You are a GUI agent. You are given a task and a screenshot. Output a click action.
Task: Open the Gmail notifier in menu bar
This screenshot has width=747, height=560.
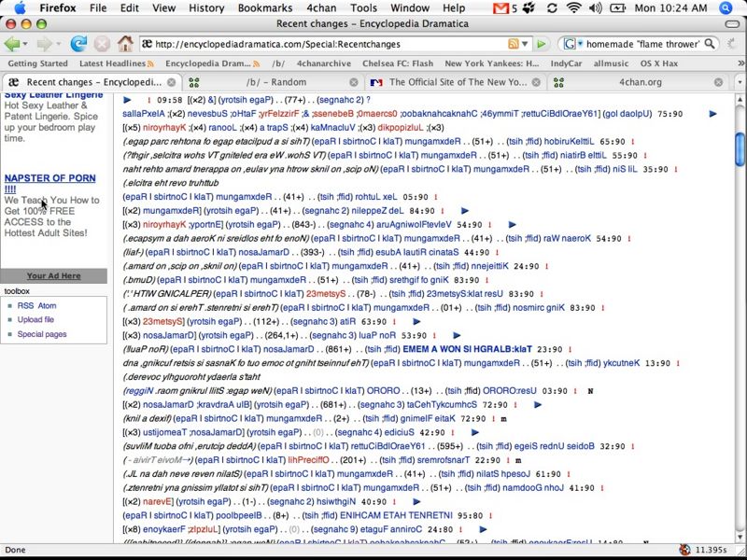502,8
